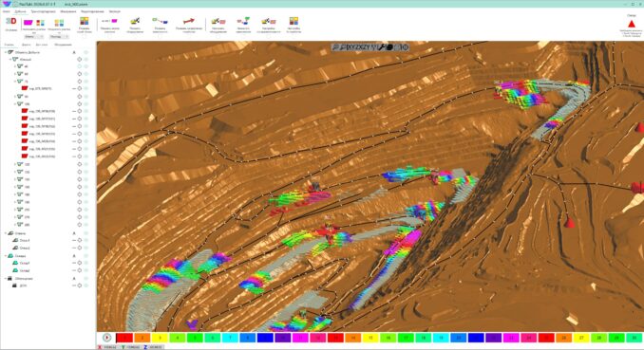Collapse the Склады group
Viewport: 644px width, 350px height.
[x=6, y=256]
